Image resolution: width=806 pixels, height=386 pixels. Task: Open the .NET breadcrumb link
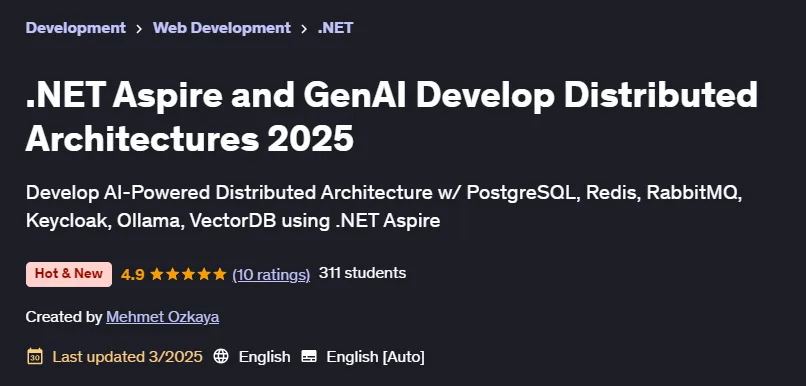tap(335, 28)
